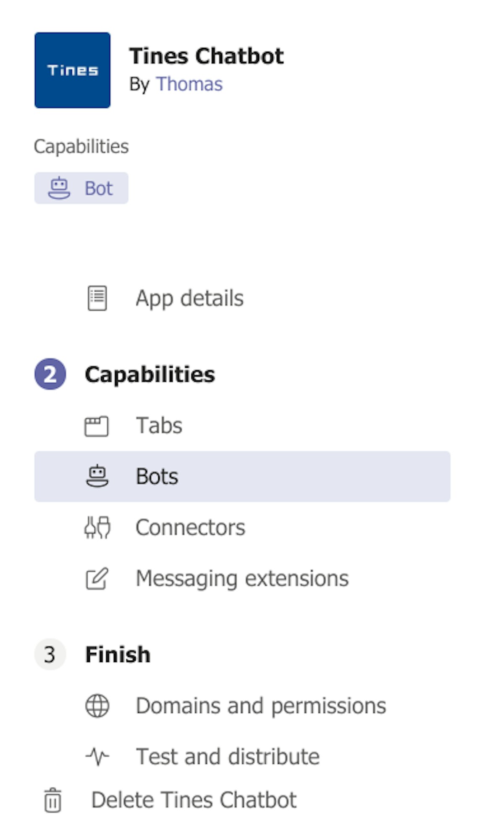504x823 pixels.
Task: Click the Tabs window icon
Action: click(97, 426)
